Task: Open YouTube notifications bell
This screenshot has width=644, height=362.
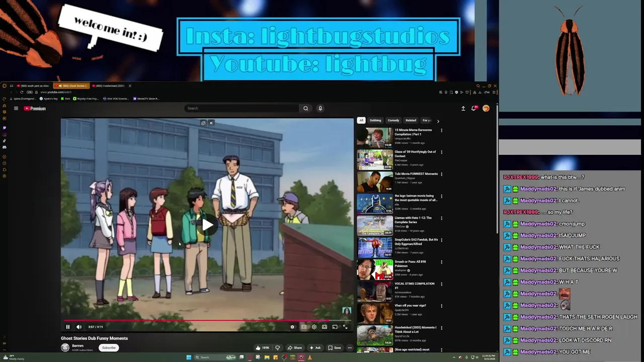Action: pyautogui.click(x=474, y=108)
